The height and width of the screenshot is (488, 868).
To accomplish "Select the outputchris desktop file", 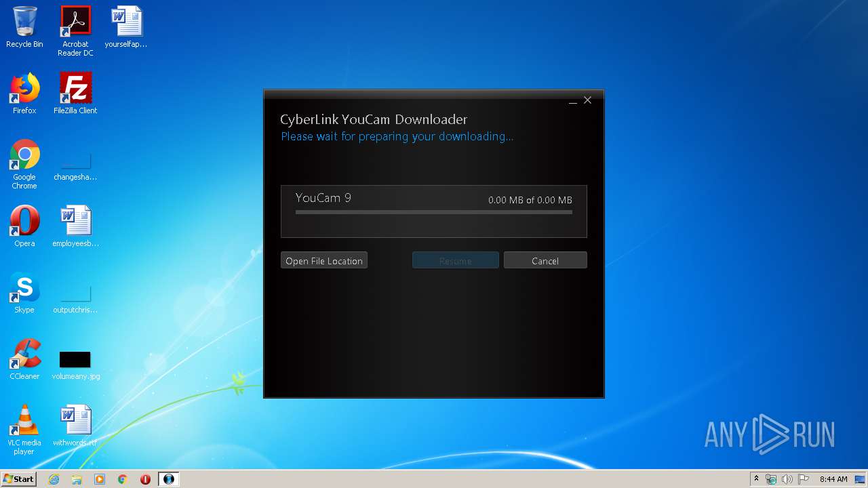I will coord(75,300).
